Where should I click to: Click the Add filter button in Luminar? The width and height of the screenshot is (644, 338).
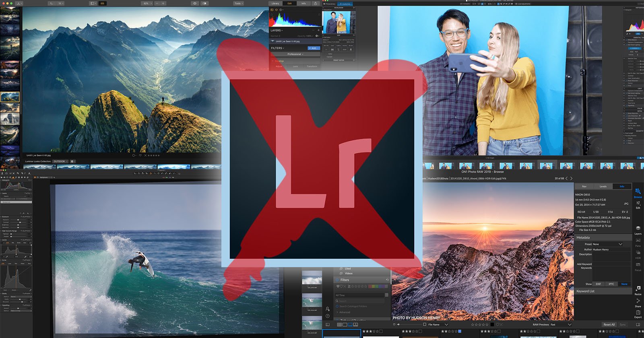pos(314,48)
